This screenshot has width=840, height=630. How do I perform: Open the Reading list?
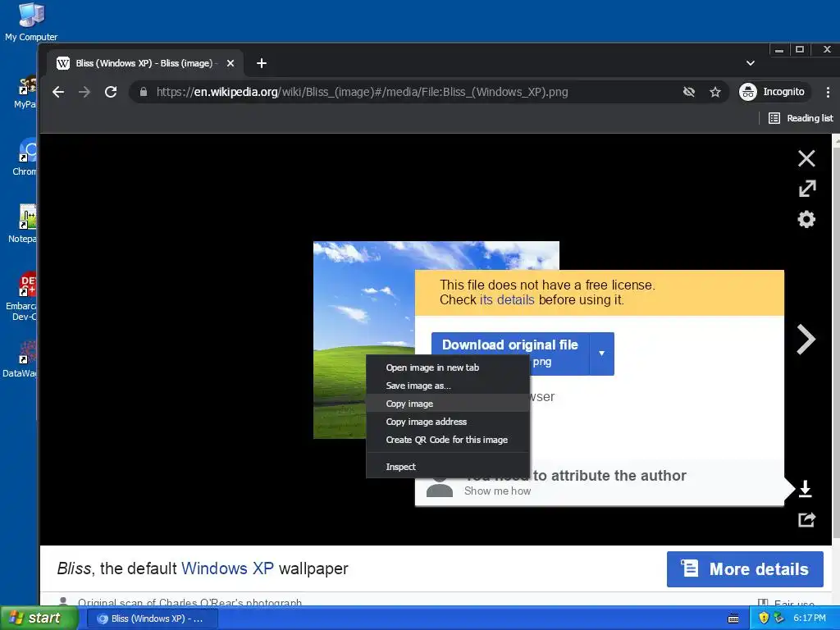tap(801, 118)
